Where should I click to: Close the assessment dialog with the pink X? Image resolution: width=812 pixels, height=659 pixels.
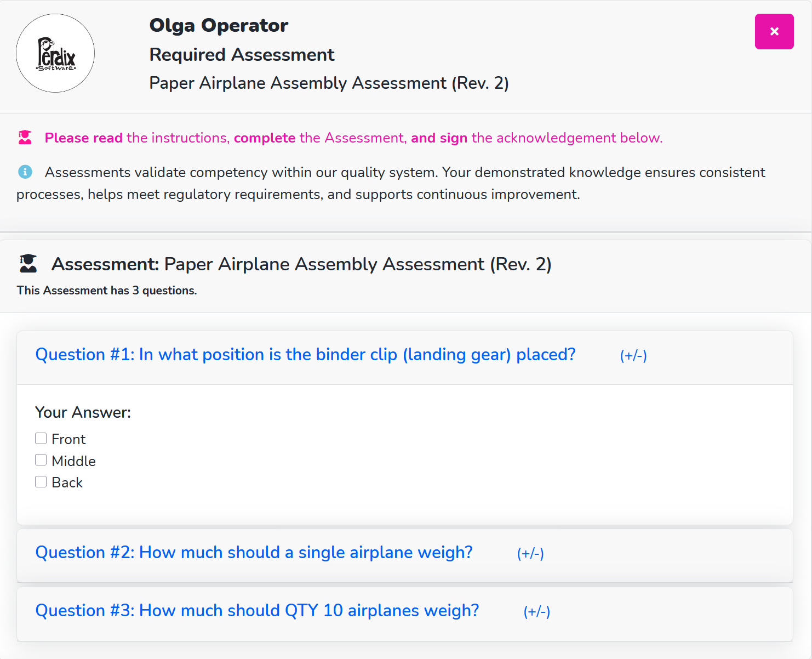click(x=774, y=31)
